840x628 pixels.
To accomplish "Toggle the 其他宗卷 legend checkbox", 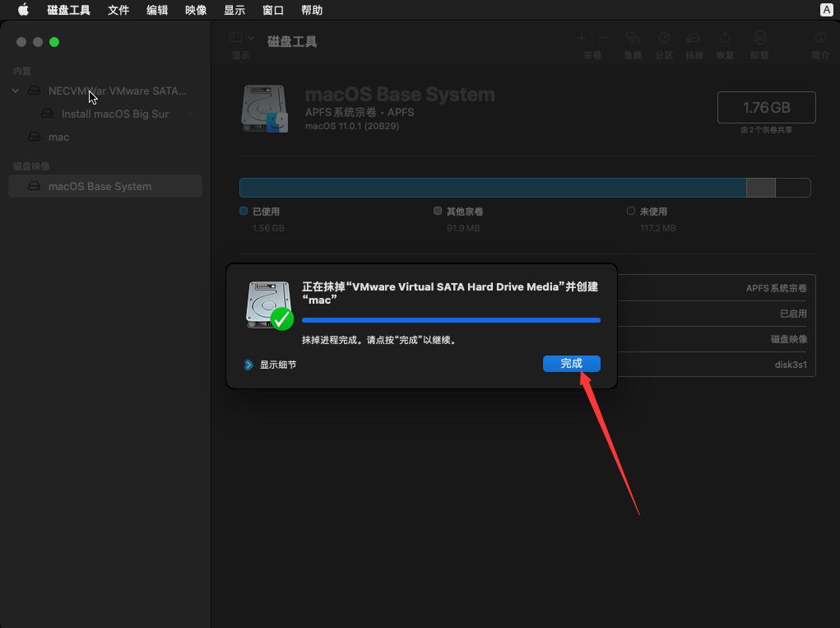I will [x=438, y=211].
